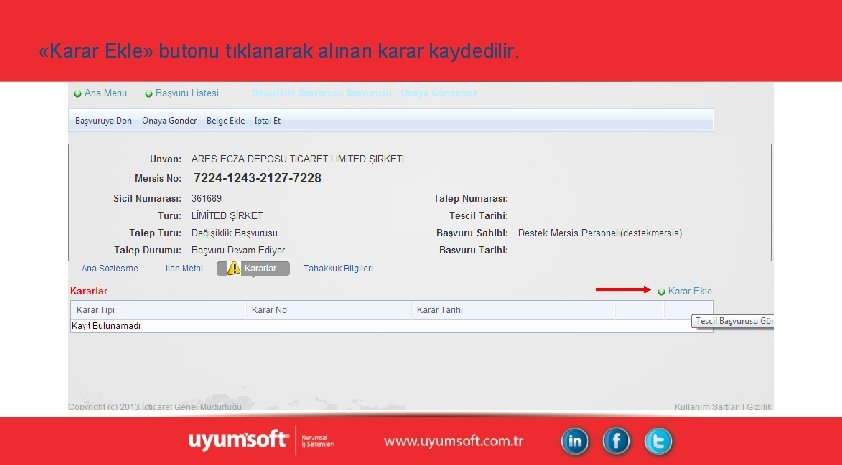Click the uyumsoft logo in footer

238,440
